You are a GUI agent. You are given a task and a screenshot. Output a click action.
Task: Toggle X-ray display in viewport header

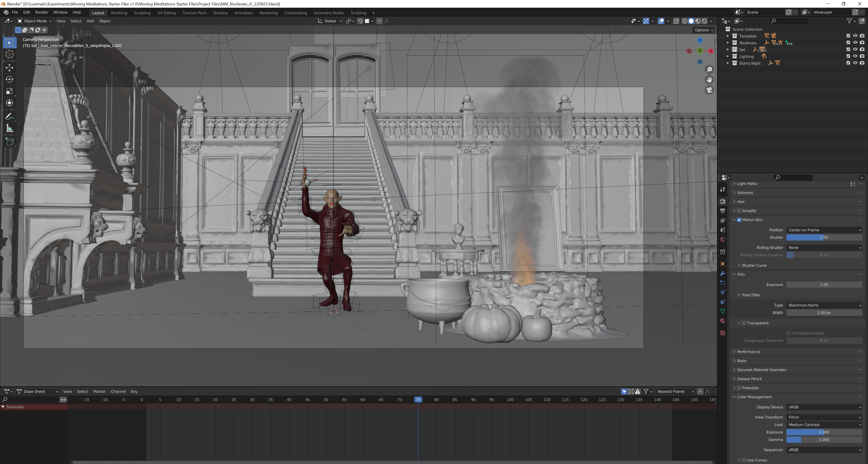(x=676, y=21)
